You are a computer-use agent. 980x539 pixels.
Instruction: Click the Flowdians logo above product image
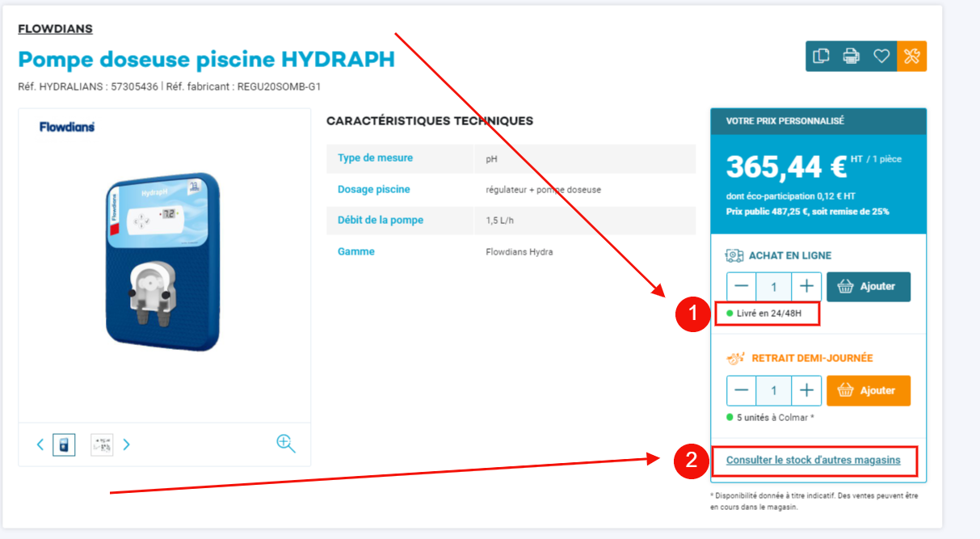67,127
